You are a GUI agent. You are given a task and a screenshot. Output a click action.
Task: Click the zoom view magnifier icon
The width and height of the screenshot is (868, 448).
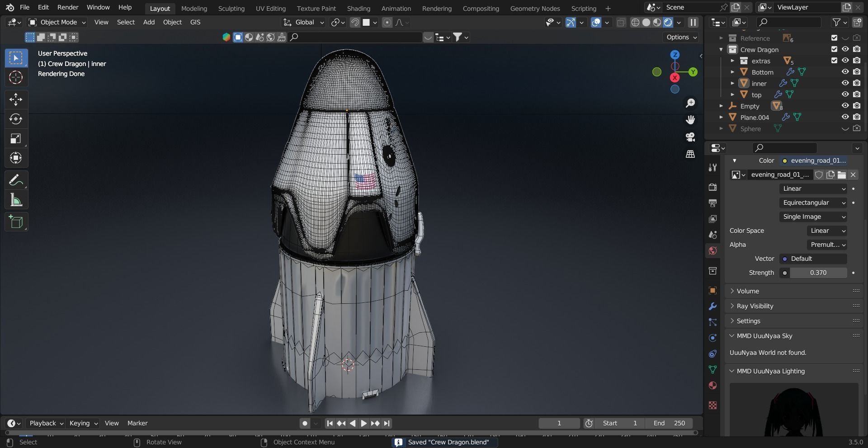tap(690, 103)
